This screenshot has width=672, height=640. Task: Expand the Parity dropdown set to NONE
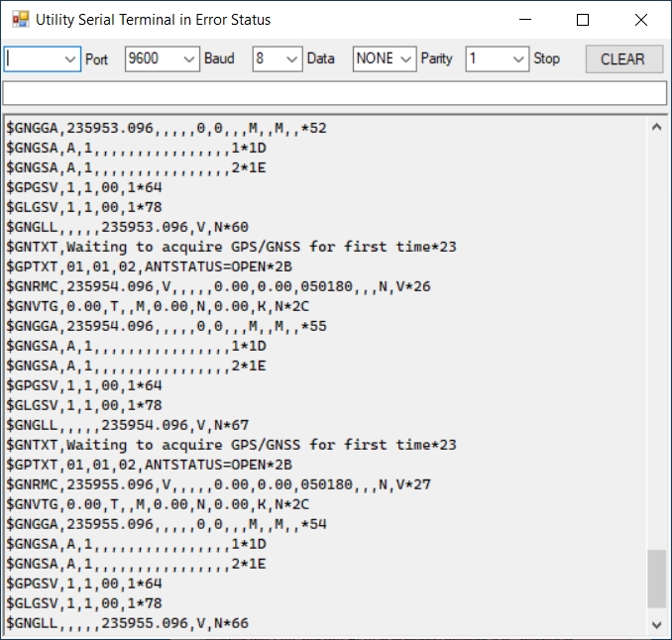tap(406, 59)
